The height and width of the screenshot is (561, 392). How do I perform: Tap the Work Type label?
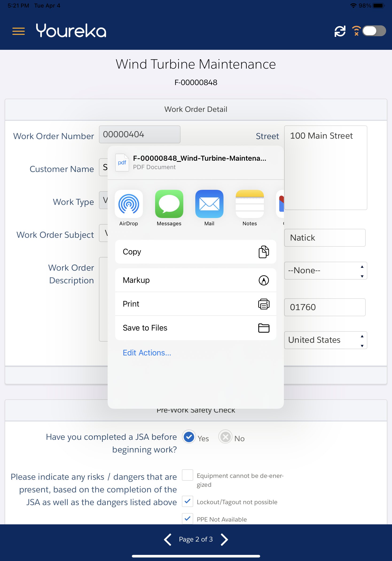[x=73, y=202]
